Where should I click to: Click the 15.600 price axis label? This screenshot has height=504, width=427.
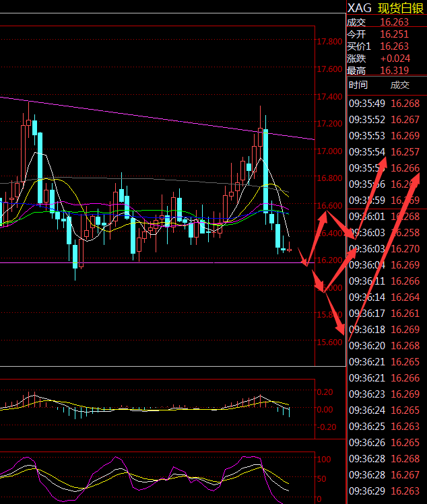coord(328,343)
